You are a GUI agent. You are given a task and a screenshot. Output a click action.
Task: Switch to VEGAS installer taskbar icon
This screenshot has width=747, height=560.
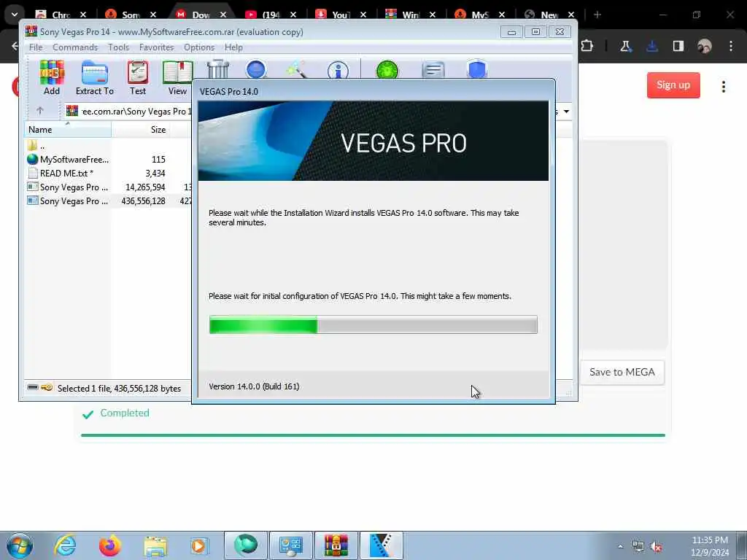coord(381,545)
